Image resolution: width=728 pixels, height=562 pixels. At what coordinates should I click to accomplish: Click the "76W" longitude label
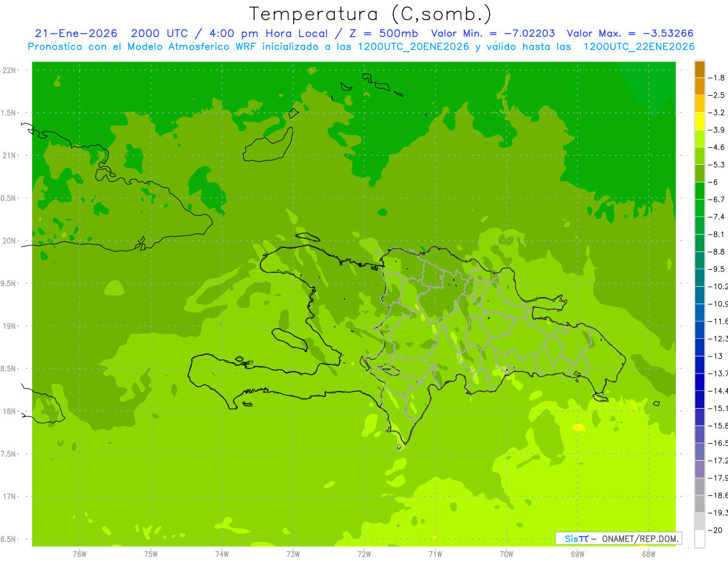79,554
